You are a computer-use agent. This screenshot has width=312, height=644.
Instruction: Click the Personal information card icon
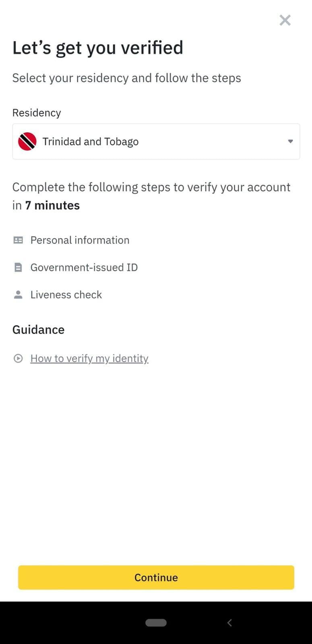18,240
